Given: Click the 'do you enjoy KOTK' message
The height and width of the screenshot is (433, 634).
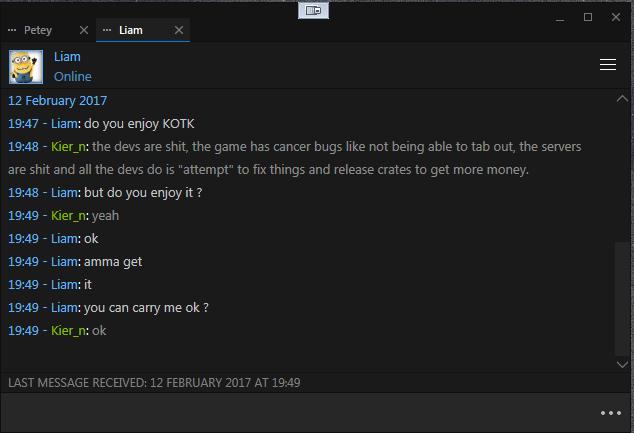Looking at the screenshot, I should tap(139, 124).
